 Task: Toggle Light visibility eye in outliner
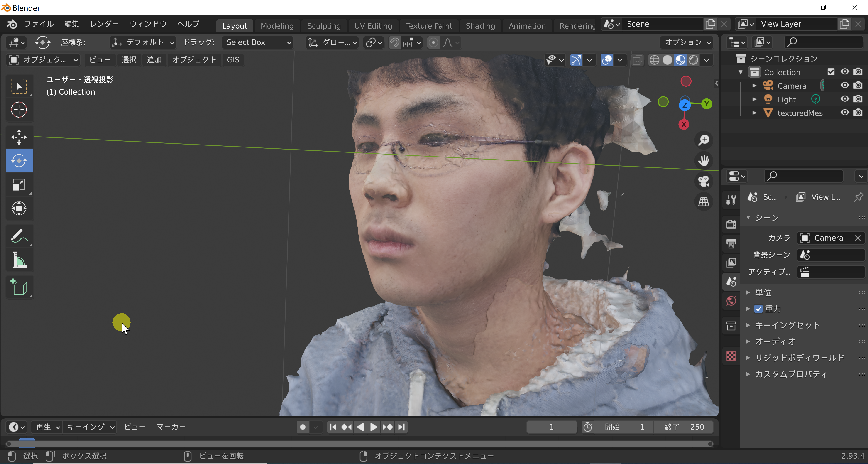pos(844,99)
